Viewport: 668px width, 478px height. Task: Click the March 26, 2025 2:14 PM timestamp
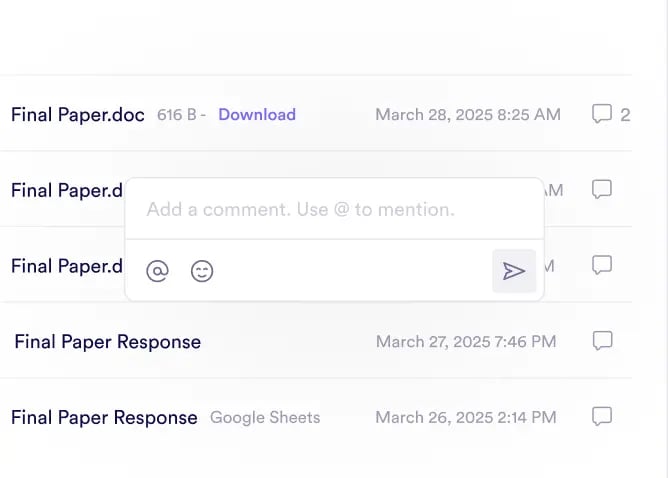point(466,417)
